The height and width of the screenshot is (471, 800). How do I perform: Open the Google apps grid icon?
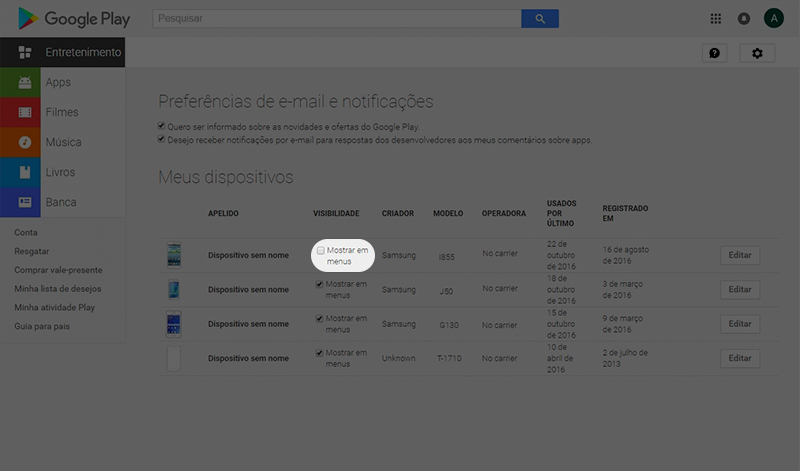tap(716, 18)
